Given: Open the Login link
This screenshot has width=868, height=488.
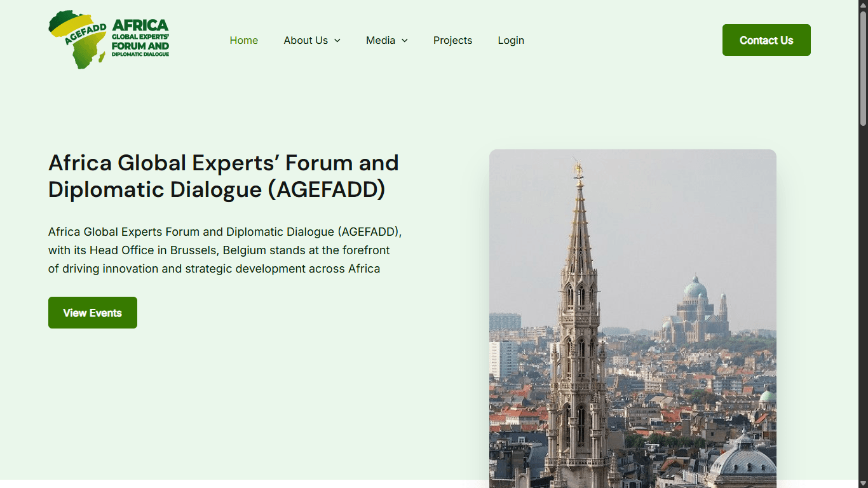Looking at the screenshot, I should (511, 40).
